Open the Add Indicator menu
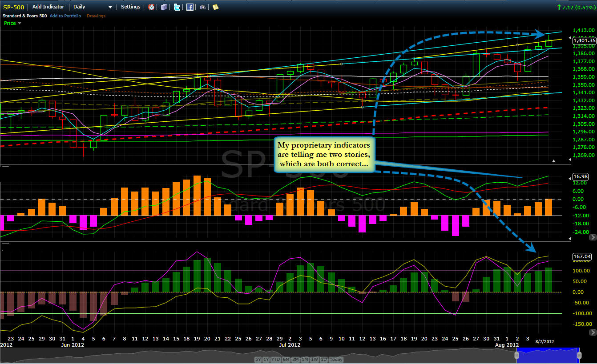 tap(48, 7)
